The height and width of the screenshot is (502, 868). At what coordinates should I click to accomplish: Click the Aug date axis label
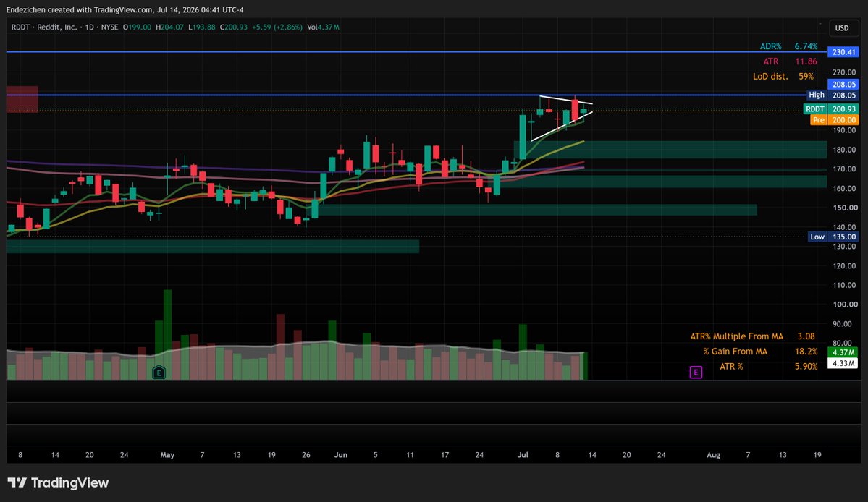tap(714, 455)
